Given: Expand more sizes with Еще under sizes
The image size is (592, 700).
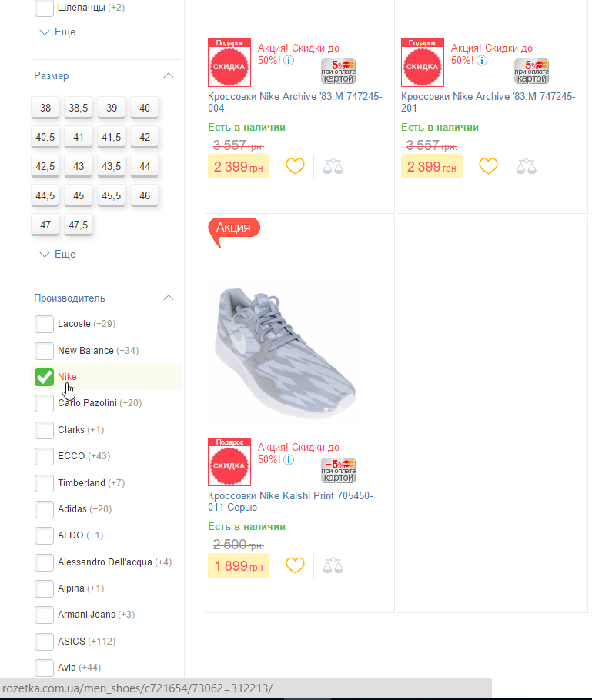Looking at the screenshot, I should tap(58, 255).
